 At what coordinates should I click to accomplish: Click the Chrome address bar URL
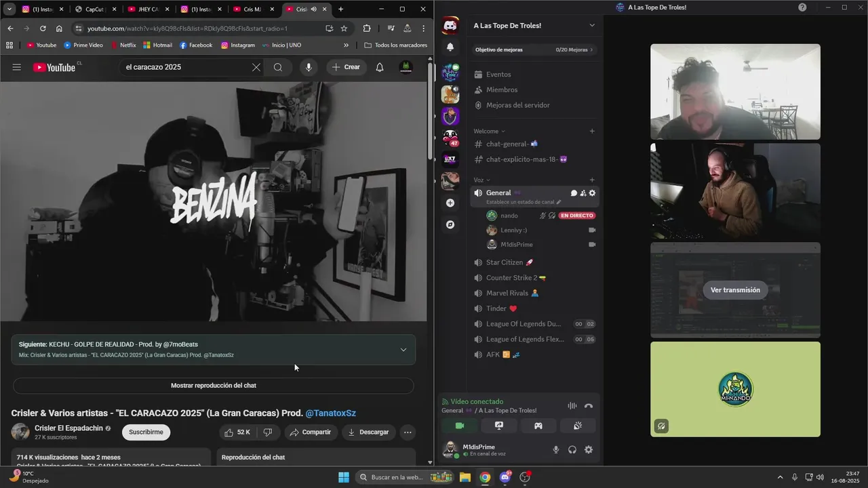click(188, 28)
